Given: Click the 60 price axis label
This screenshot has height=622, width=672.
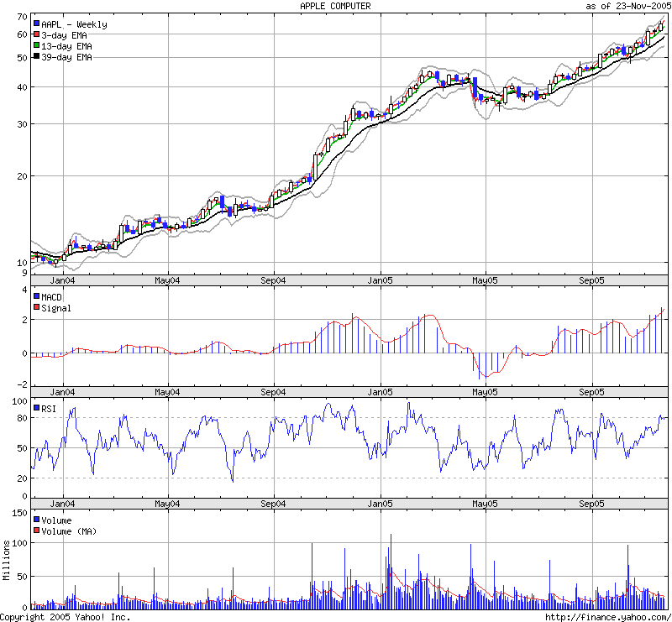Looking at the screenshot, I should tap(23, 34).
